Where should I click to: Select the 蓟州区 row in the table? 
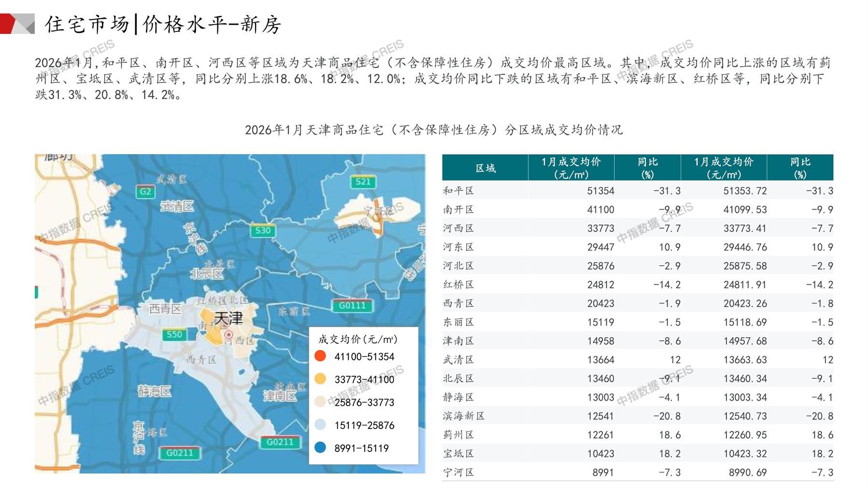tap(458, 435)
